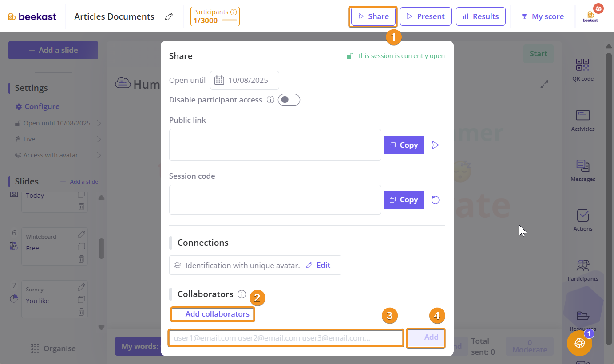Click Add collaborators link

click(x=213, y=314)
